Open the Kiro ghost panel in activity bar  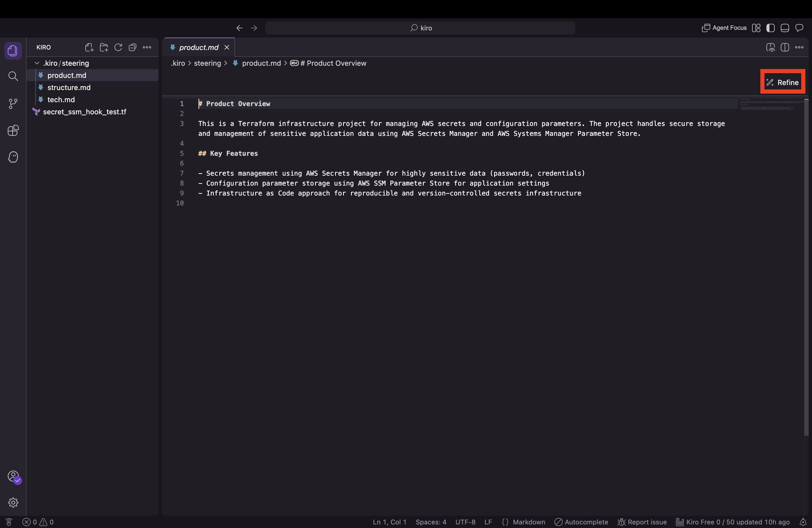point(13,157)
